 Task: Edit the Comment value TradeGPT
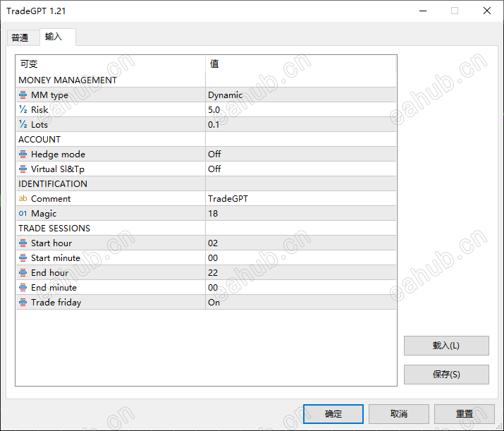(x=300, y=198)
